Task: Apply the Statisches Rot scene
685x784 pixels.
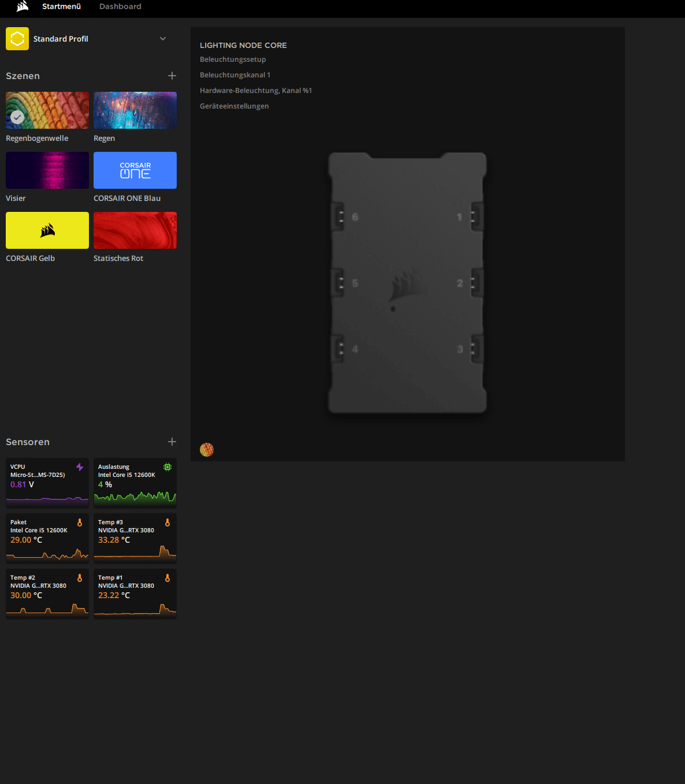Action: 135,230
